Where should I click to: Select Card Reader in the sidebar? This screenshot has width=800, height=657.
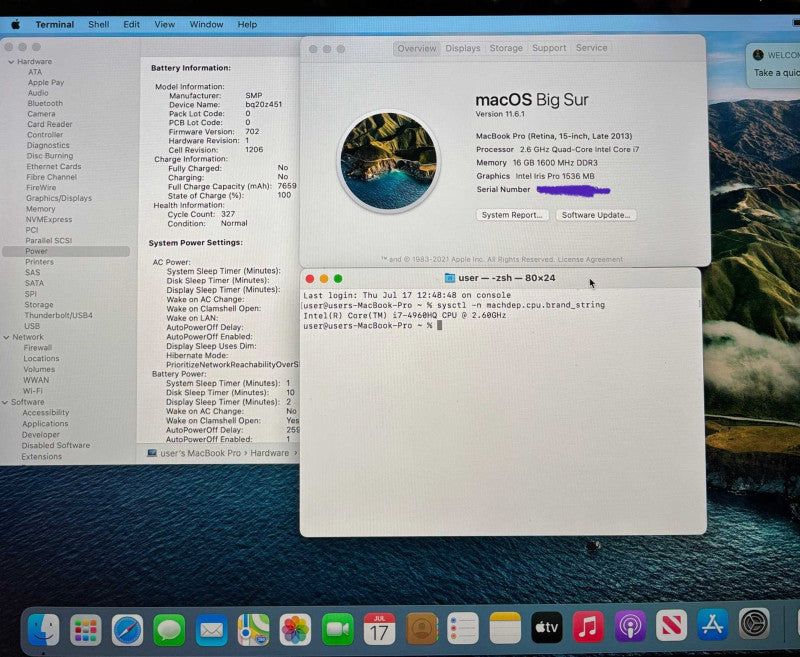tap(49, 124)
